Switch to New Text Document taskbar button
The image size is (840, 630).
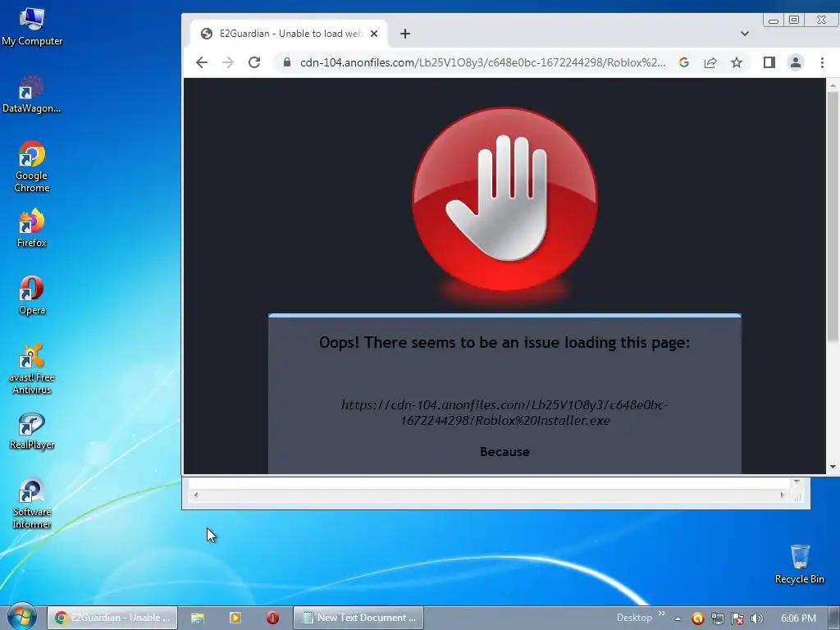point(358,618)
